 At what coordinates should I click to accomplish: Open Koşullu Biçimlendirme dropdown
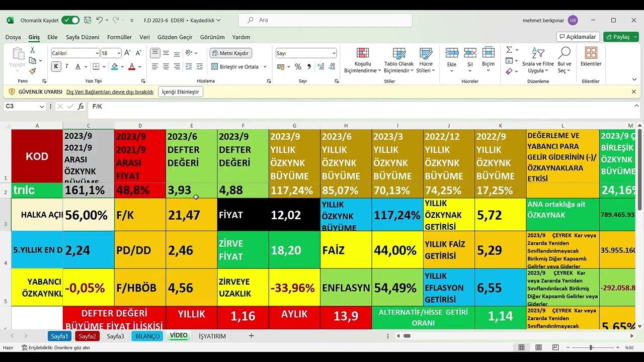(x=363, y=61)
